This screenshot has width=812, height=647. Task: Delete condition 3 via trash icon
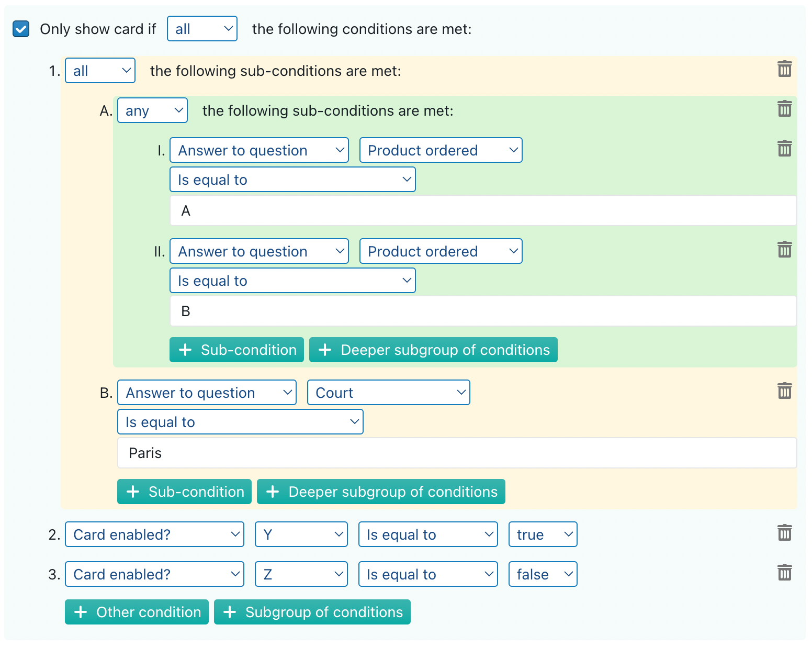click(x=784, y=573)
